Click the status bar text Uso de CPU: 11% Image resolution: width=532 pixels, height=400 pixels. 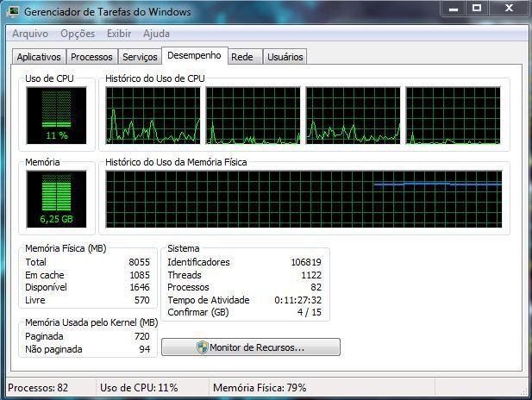click(139, 388)
